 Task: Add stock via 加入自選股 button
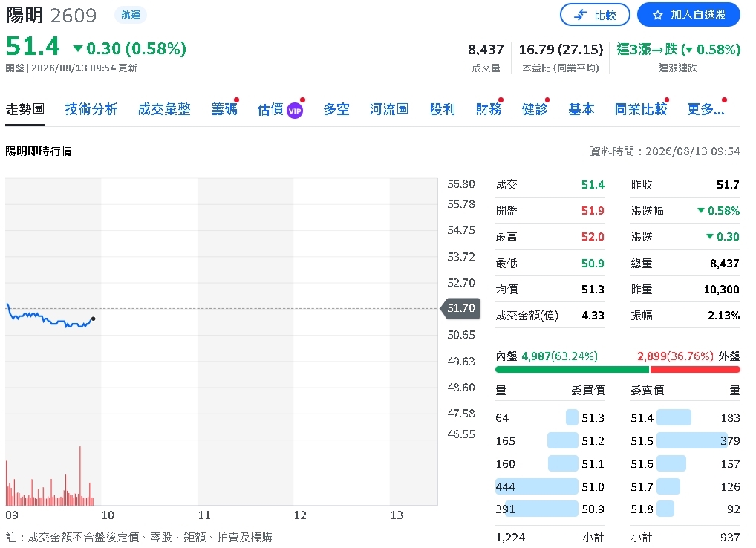688,15
